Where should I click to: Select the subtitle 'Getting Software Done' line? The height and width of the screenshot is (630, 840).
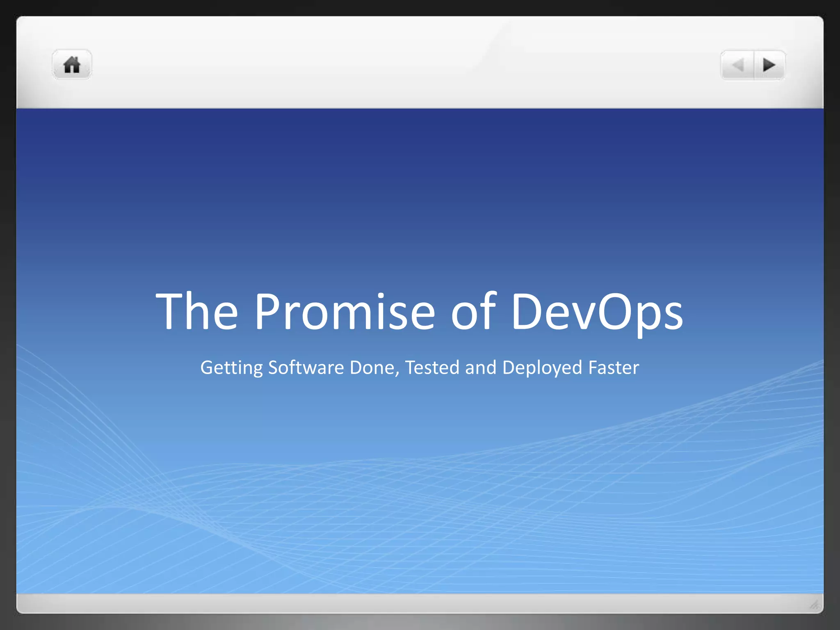pos(419,367)
